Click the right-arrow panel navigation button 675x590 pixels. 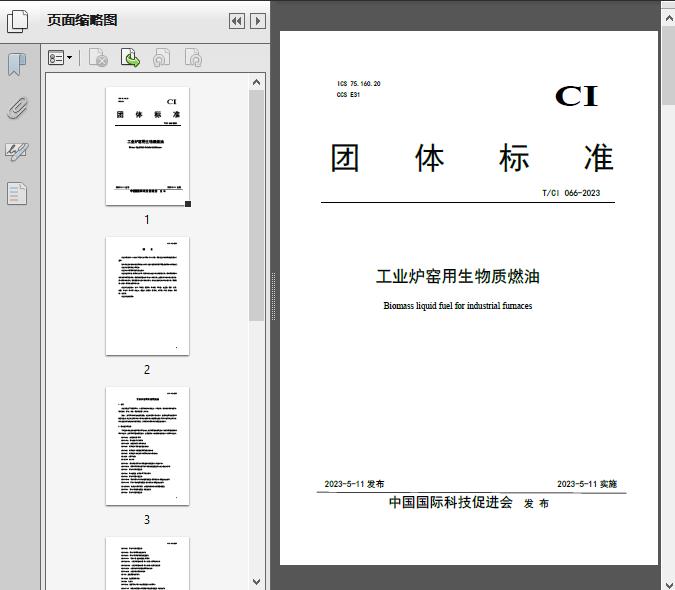pyautogui.click(x=258, y=21)
